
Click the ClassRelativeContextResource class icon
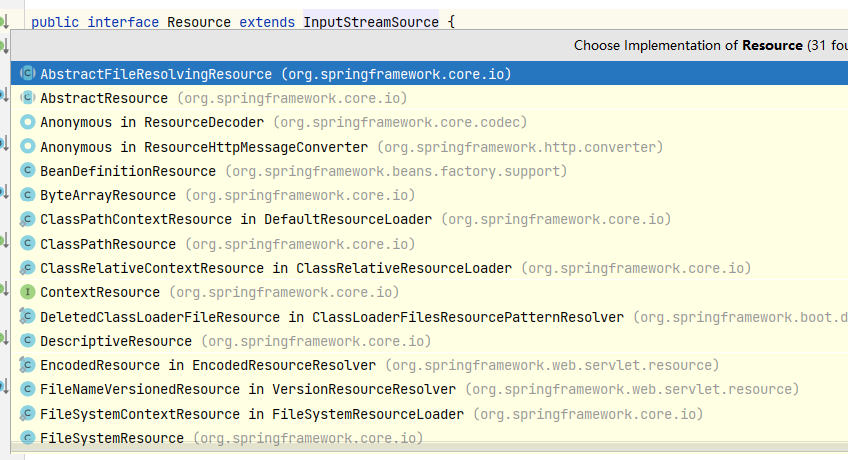pyautogui.click(x=28, y=268)
